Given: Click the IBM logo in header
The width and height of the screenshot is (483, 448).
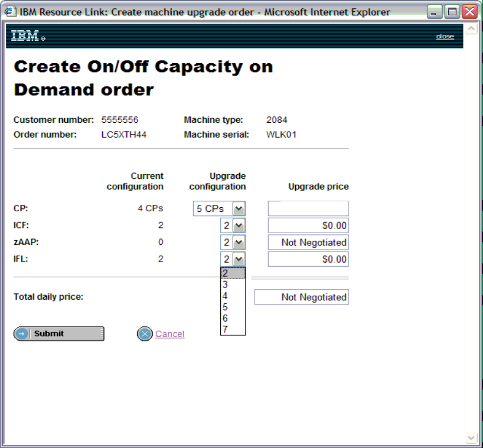Looking at the screenshot, I should (x=28, y=35).
